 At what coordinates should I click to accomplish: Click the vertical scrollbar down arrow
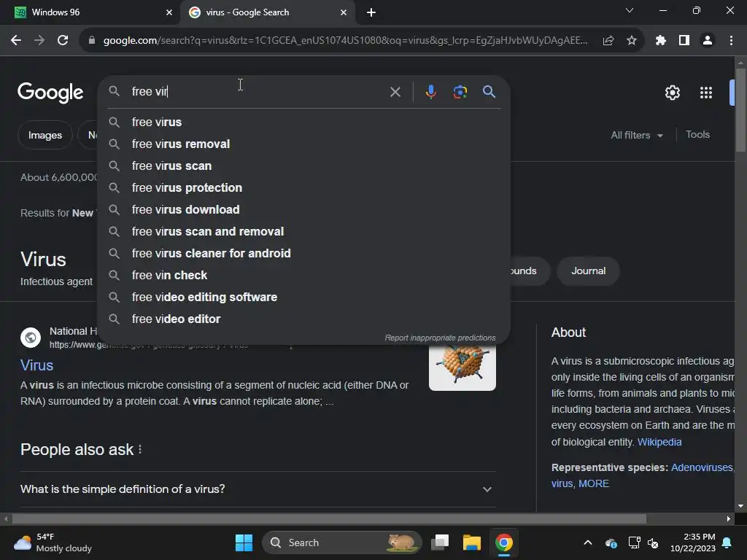pos(740,506)
